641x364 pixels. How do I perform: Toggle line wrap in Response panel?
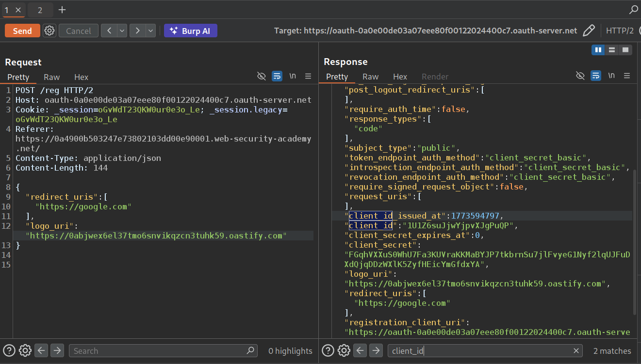(x=596, y=76)
